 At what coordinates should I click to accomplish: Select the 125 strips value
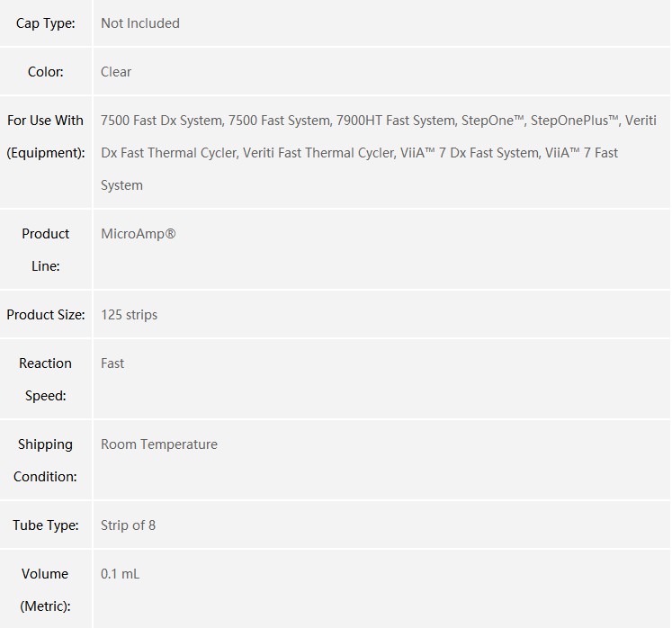point(129,315)
